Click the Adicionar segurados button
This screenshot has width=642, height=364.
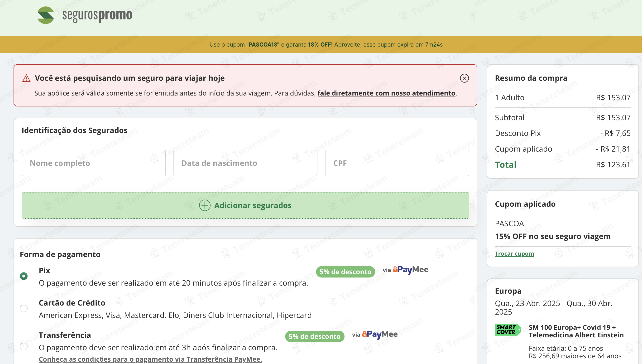245,205
